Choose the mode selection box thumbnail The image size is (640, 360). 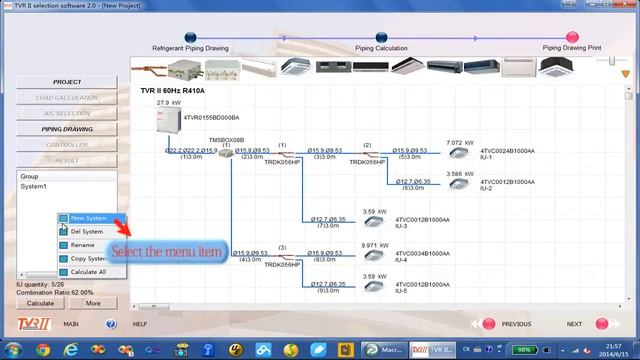click(222, 69)
